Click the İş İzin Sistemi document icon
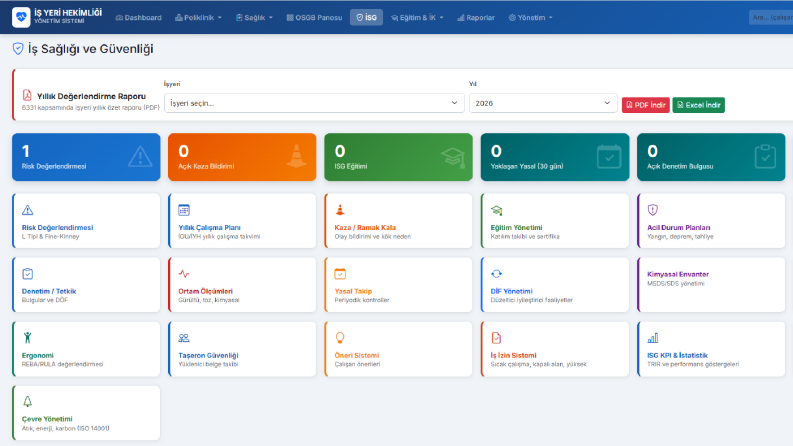Viewport: 793px width, 446px height. pos(496,338)
